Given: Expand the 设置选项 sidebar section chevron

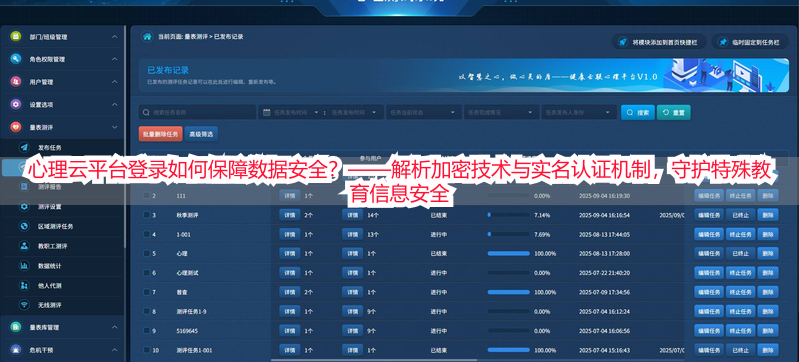Looking at the screenshot, I should [x=115, y=105].
